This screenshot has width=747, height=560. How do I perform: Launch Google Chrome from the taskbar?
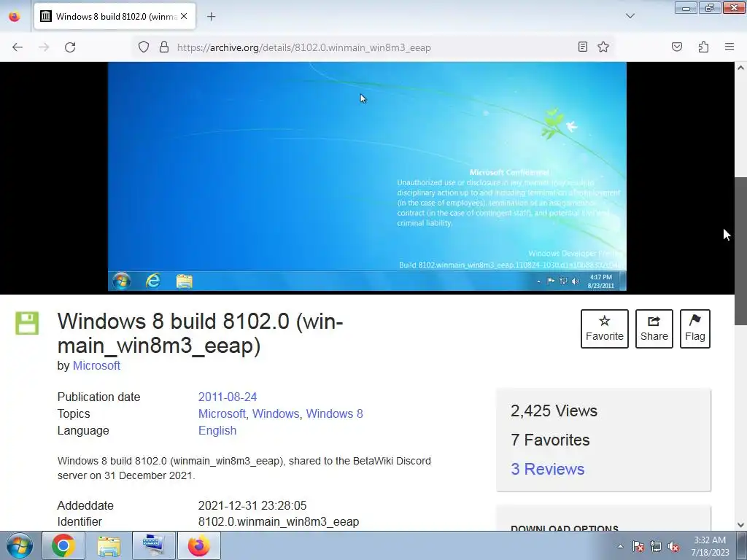point(63,545)
